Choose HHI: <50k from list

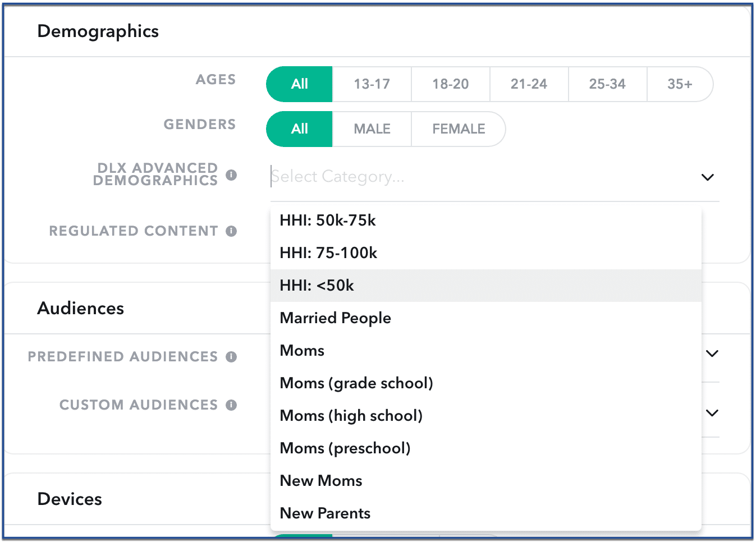pyautogui.click(x=486, y=286)
